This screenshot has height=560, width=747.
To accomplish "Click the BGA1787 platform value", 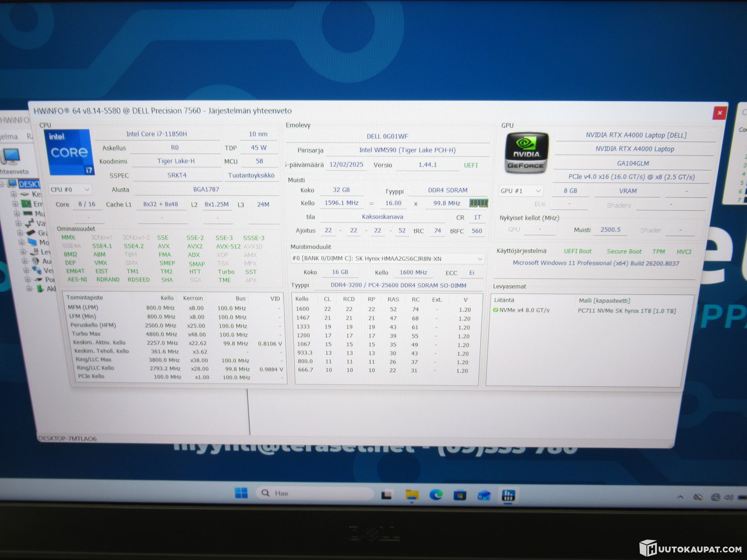I will coord(206,190).
